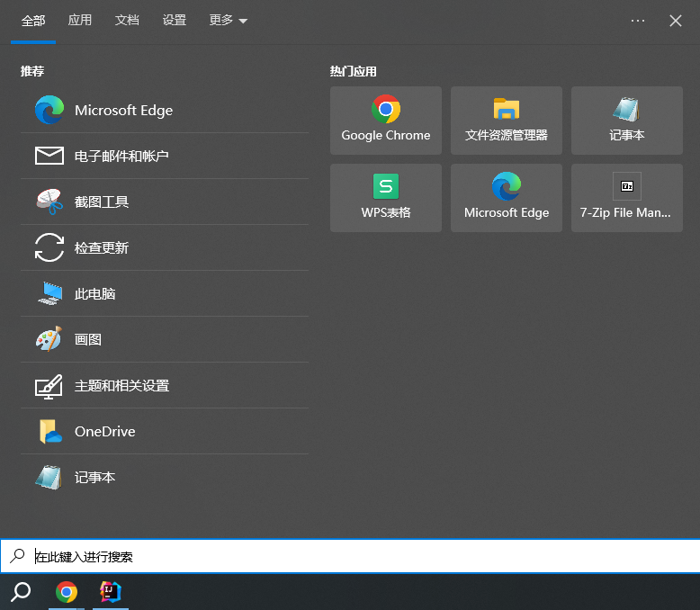This screenshot has width=700, height=610.
Task: Close the search panel with X
Action: click(x=676, y=21)
